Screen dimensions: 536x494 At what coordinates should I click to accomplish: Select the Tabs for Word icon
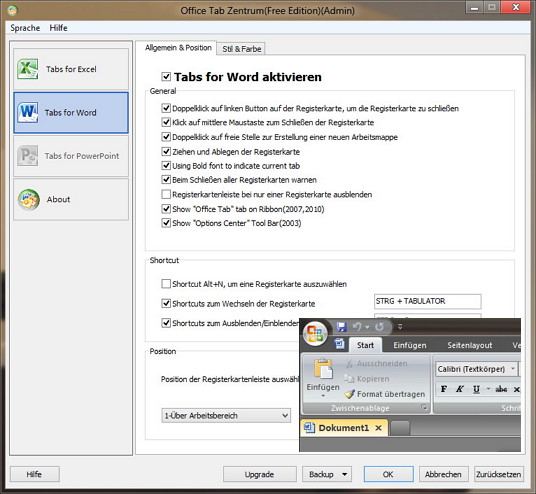pyautogui.click(x=27, y=112)
